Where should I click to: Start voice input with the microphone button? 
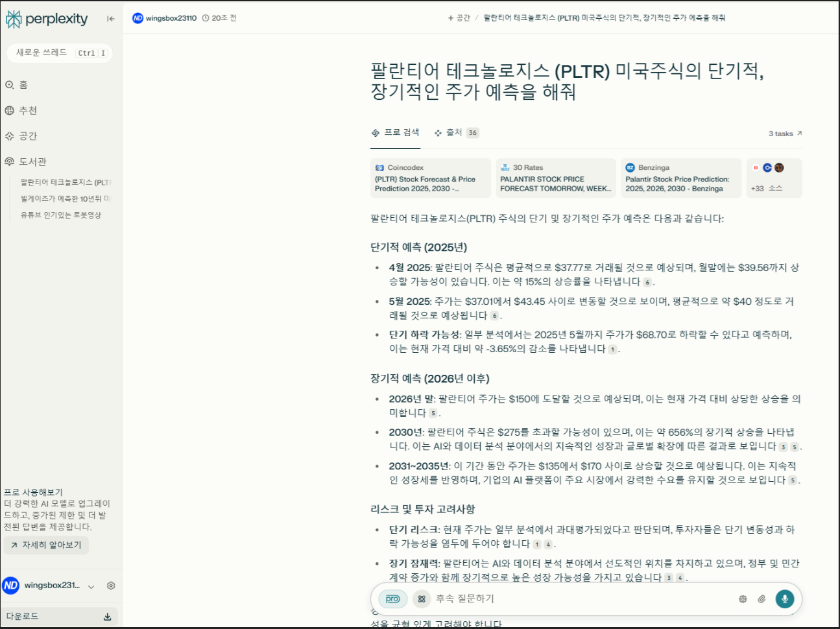[x=785, y=599]
